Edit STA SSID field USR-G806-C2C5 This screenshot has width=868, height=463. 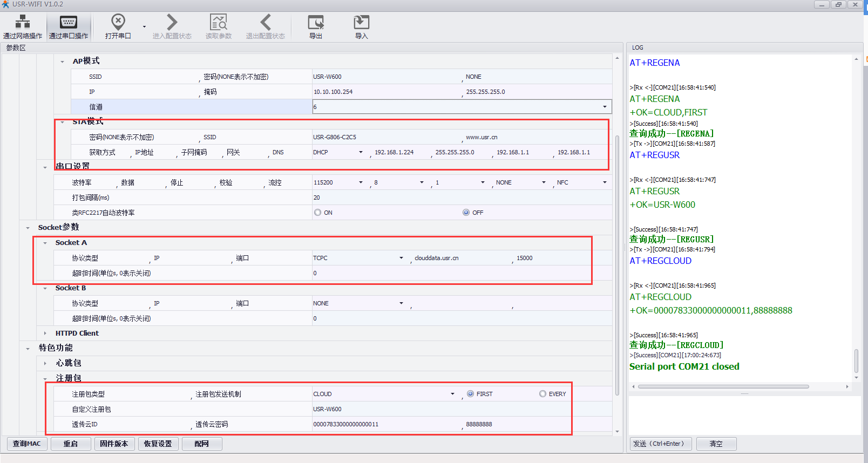pyautogui.click(x=386, y=137)
